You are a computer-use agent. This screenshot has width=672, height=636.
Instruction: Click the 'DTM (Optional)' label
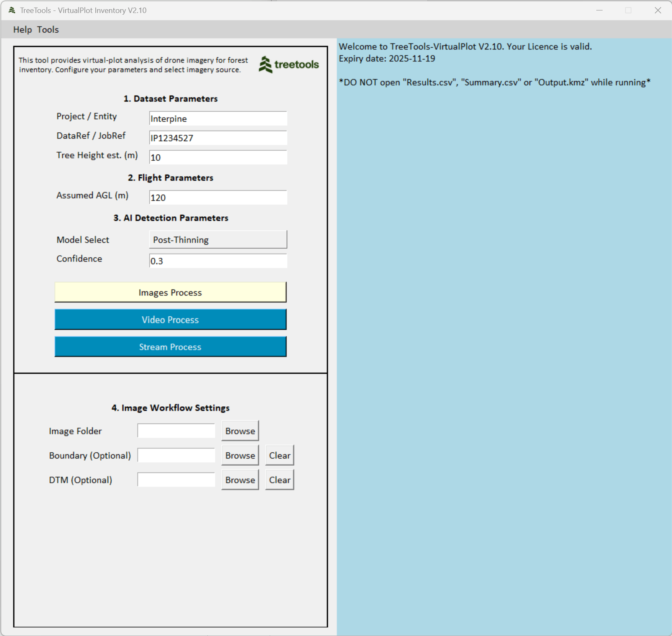click(80, 480)
